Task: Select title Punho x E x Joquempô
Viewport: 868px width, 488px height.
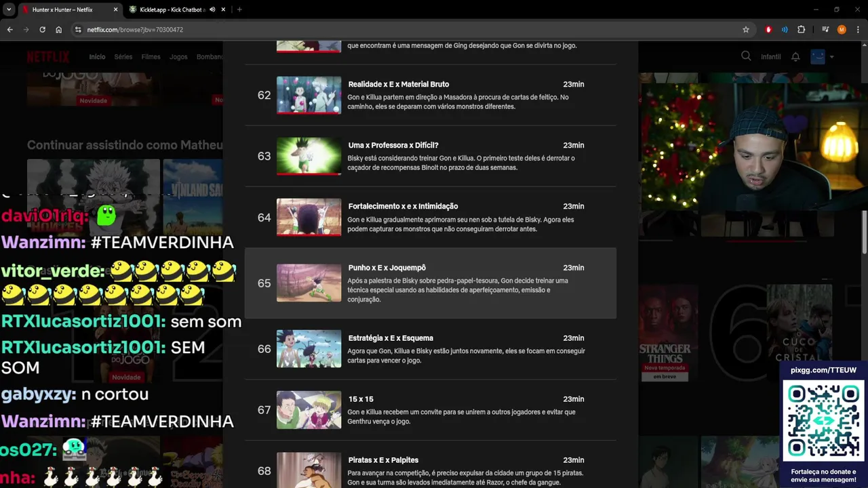Action: (x=387, y=268)
